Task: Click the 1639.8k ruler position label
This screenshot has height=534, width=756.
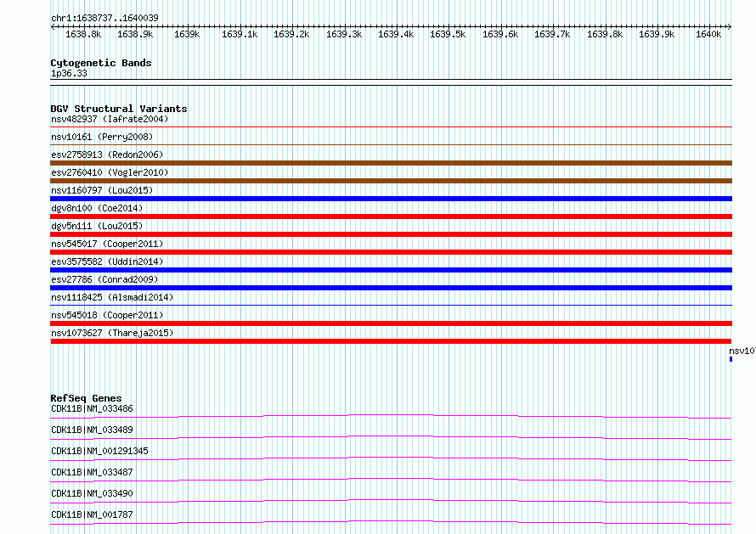Action: click(605, 34)
